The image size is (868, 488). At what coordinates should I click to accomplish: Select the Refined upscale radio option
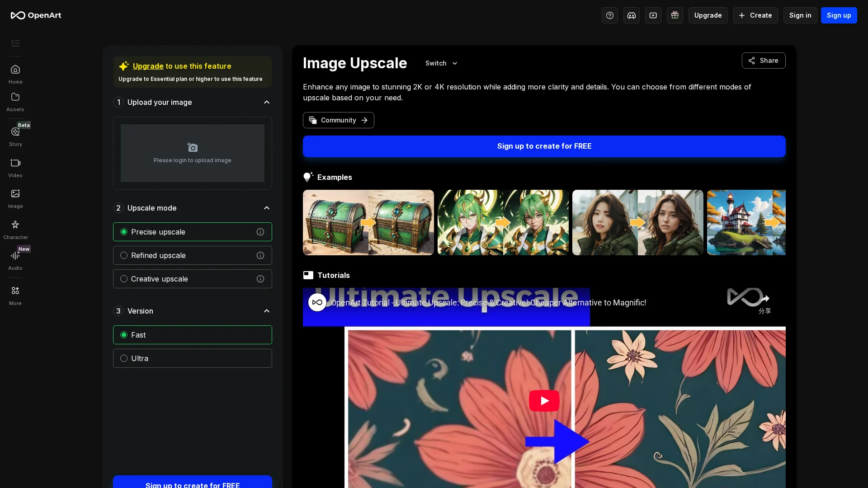(x=124, y=255)
